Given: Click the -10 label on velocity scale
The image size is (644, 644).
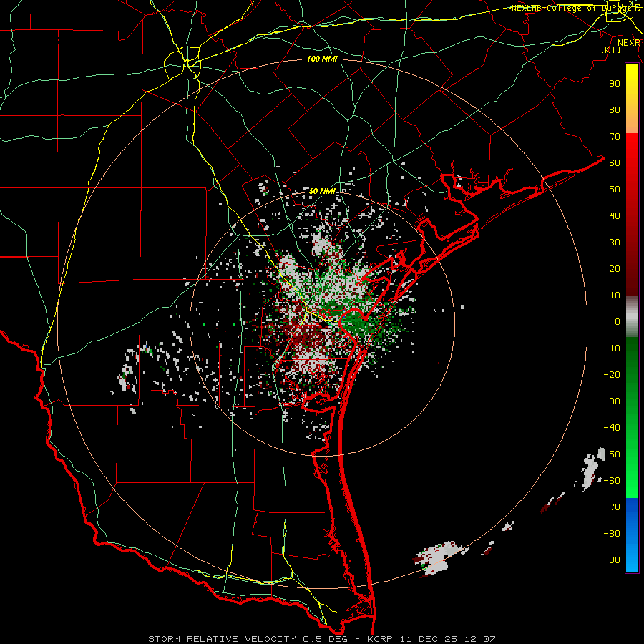Looking at the screenshot, I should point(612,348).
